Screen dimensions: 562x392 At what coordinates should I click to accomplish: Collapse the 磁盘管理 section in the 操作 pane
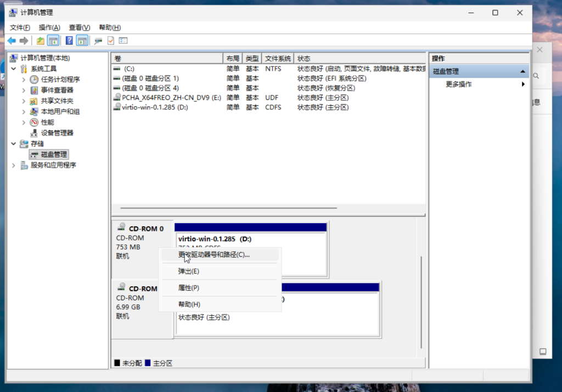click(x=523, y=71)
